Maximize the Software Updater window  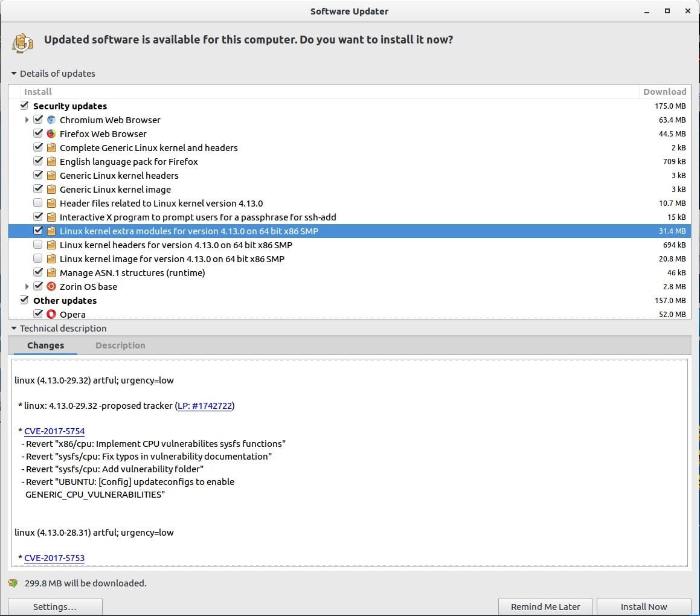667,11
